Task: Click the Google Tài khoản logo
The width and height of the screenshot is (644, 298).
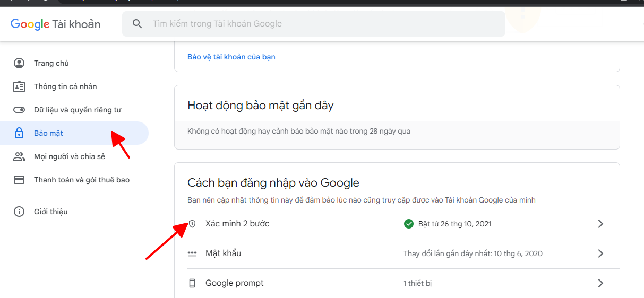Action: [55, 24]
